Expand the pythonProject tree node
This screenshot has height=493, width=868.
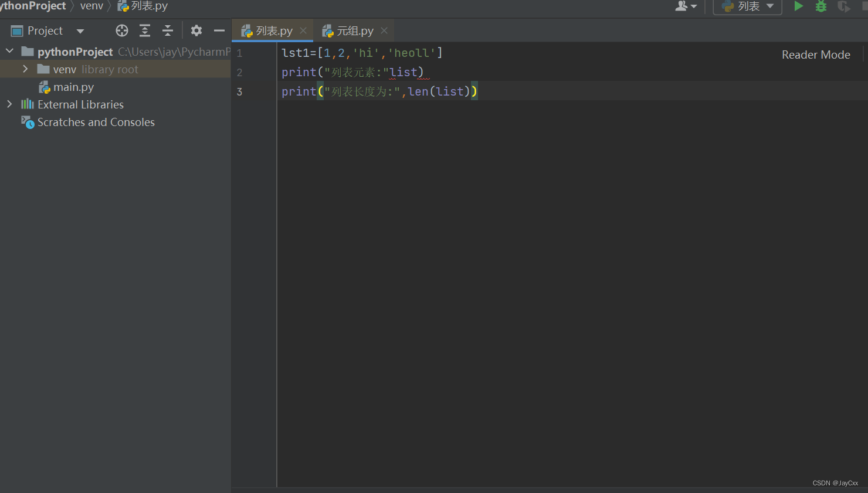(9, 51)
